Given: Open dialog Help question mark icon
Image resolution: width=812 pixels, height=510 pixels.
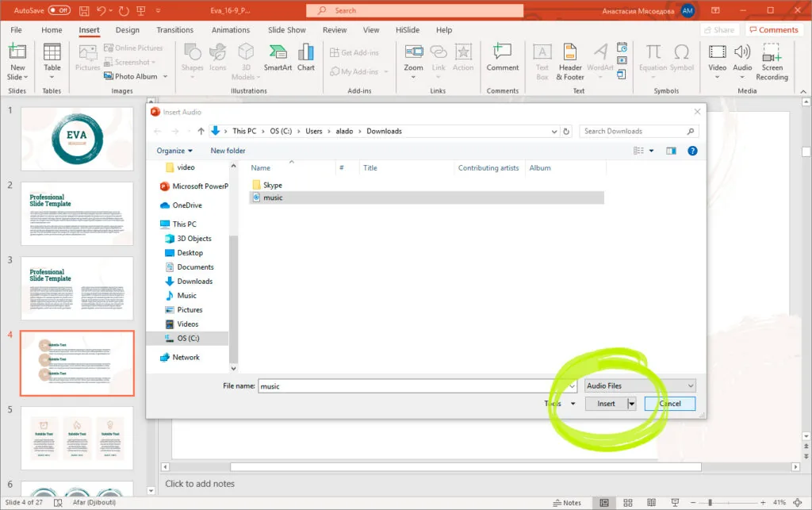Looking at the screenshot, I should (692, 151).
